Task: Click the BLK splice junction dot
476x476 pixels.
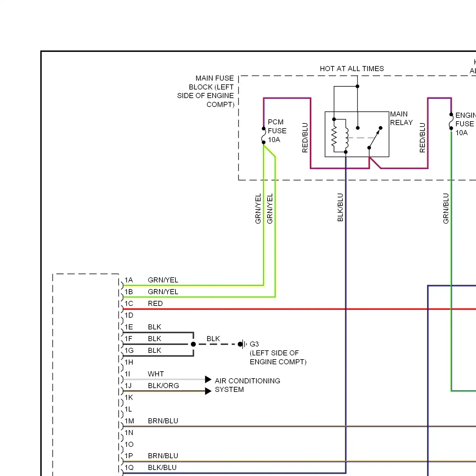Action: click(193, 344)
